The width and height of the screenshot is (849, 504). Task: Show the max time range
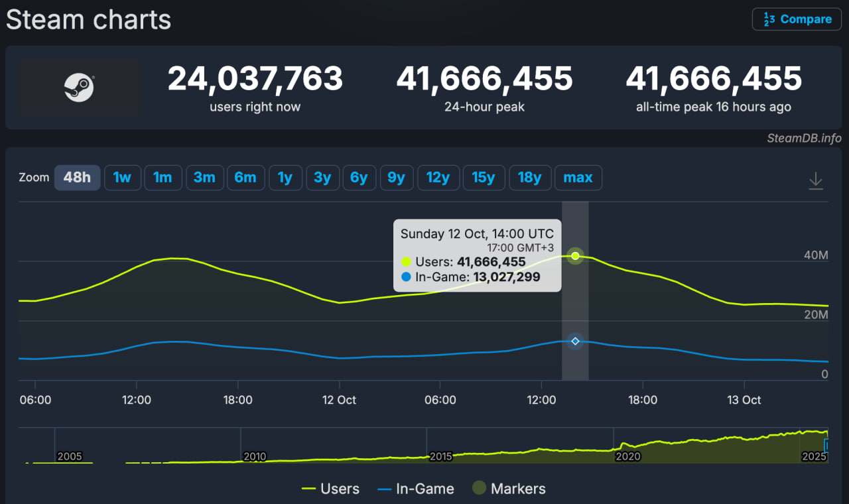(x=578, y=178)
